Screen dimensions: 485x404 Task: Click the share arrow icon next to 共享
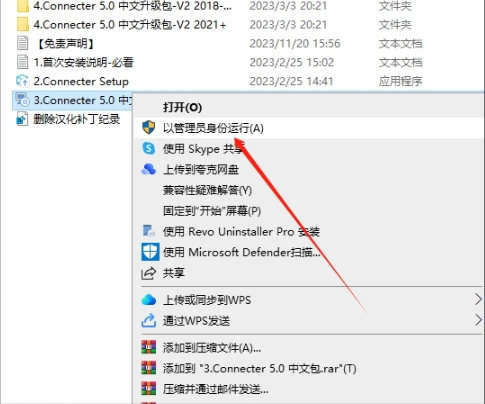click(x=148, y=273)
